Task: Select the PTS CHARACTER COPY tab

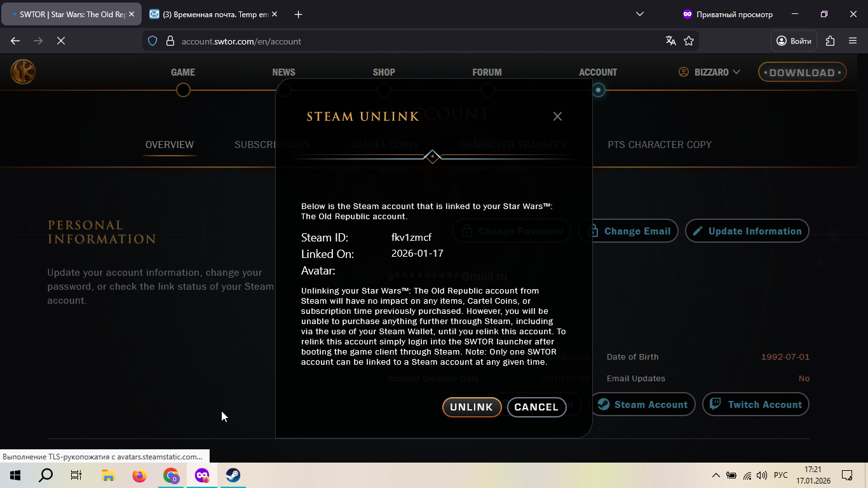Action: click(660, 145)
